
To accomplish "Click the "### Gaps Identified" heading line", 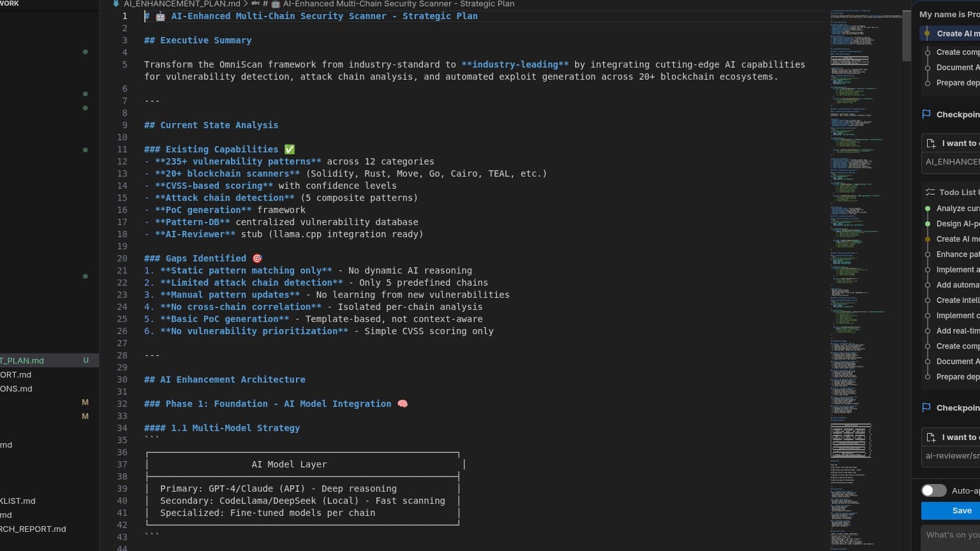I will tap(204, 258).
